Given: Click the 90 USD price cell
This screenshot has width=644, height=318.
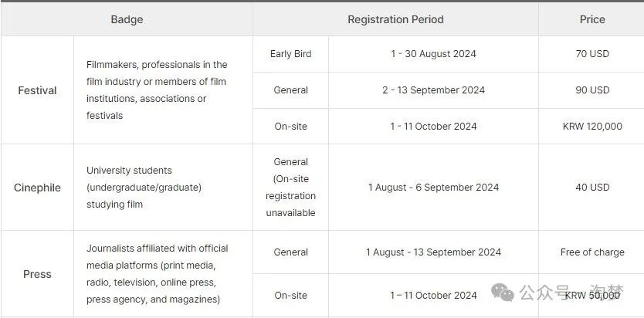Looking at the screenshot, I should coord(592,90).
